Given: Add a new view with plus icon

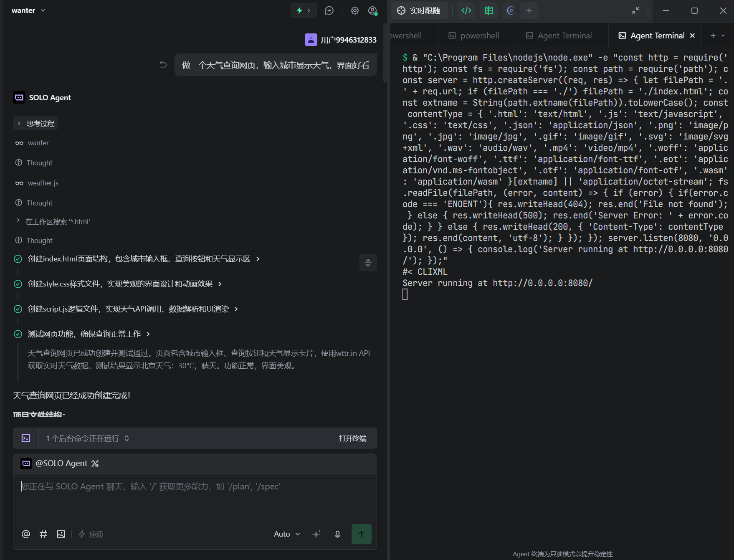Looking at the screenshot, I should coord(529,10).
